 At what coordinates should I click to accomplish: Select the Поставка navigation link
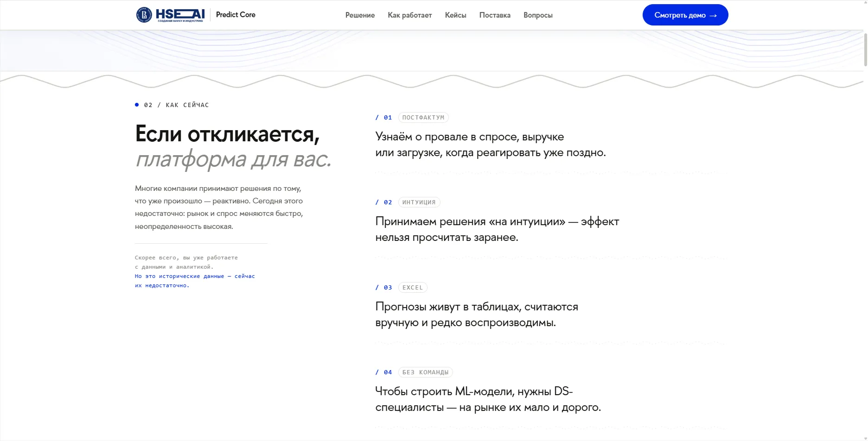pyautogui.click(x=495, y=15)
